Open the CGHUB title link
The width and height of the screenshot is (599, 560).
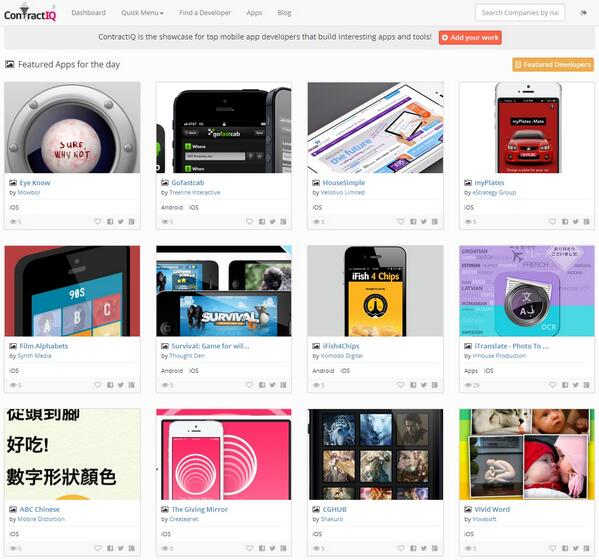[335, 510]
